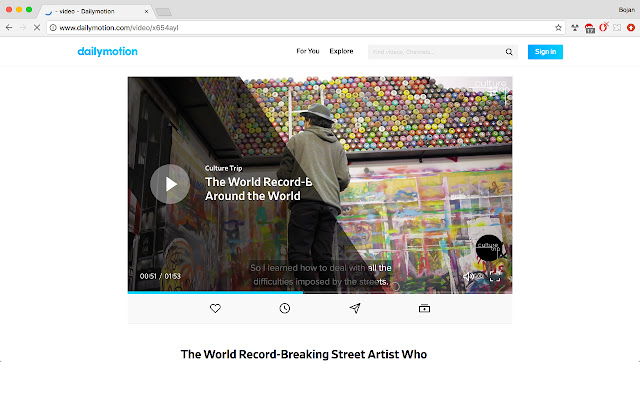Click the Culture Trip channel name in player

point(224,168)
